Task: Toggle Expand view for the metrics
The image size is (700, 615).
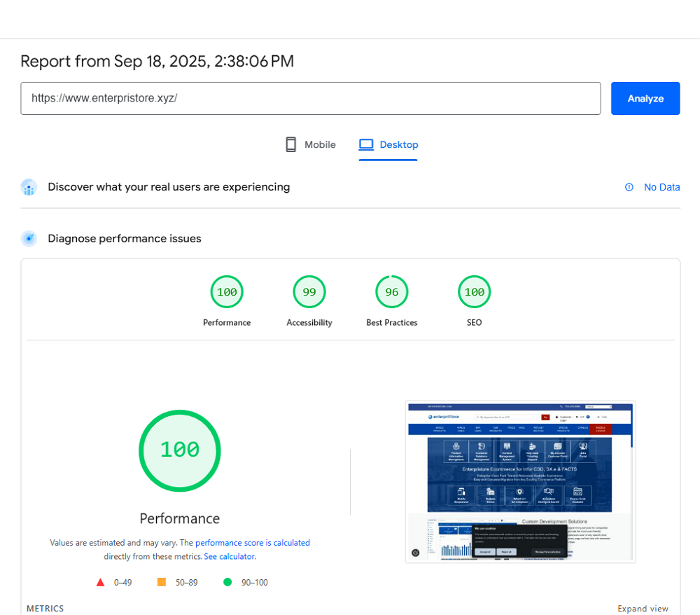Action: tap(643, 609)
